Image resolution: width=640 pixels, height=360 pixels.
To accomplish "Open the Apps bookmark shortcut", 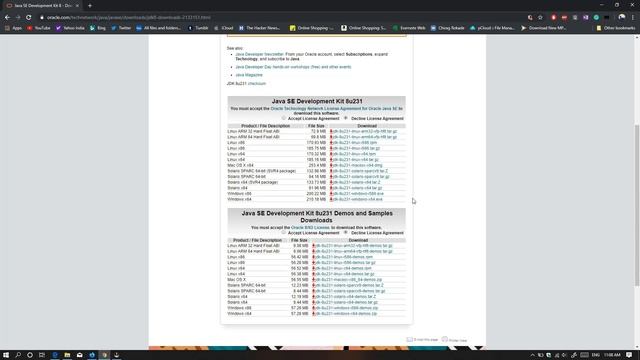I will pyautogui.click(x=13, y=28).
